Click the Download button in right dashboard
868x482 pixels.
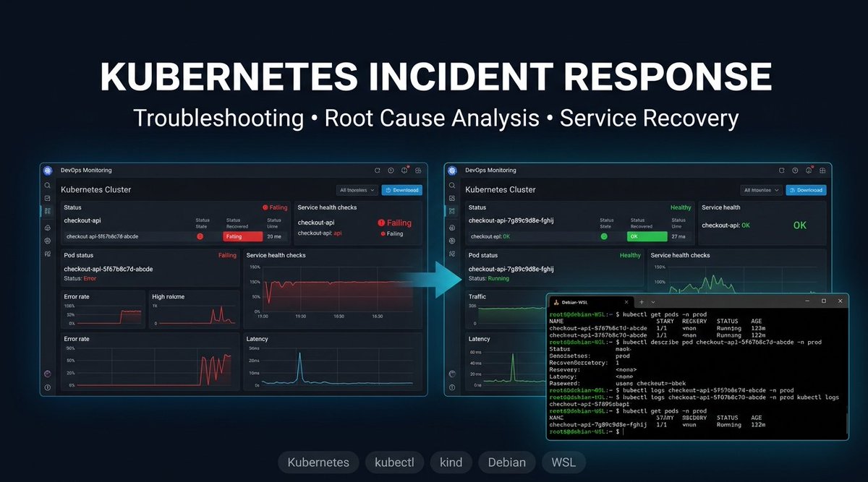point(806,190)
